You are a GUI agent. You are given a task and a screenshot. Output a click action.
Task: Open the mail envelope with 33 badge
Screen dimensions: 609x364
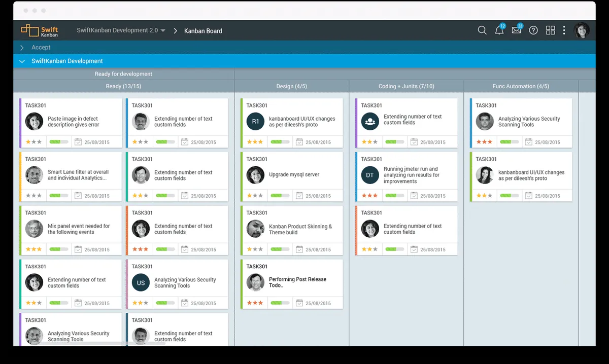pos(517,30)
